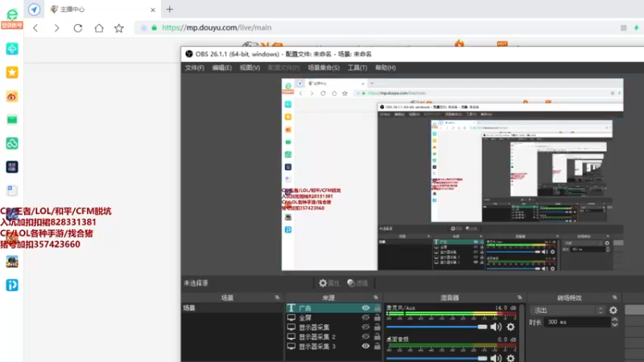Screen dimensions: 644x362
Task: Close the 主播中心 tab
Action: pos(153,10)
